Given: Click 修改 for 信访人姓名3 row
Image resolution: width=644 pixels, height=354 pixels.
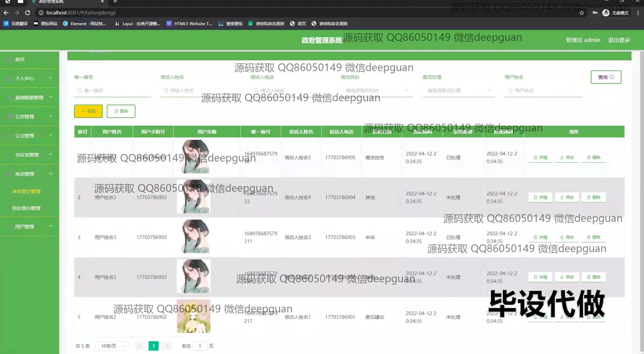Looking at the screenshot, I should click(567, 237).
